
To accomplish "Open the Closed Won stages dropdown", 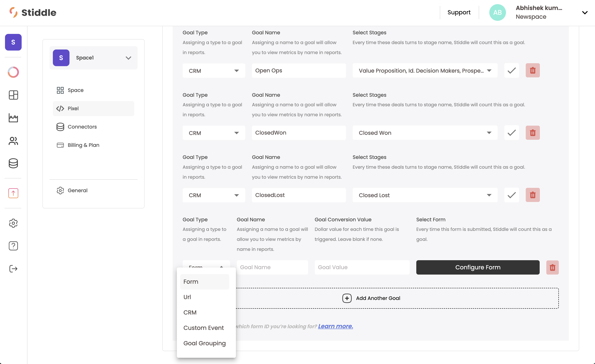I will 425,133.
